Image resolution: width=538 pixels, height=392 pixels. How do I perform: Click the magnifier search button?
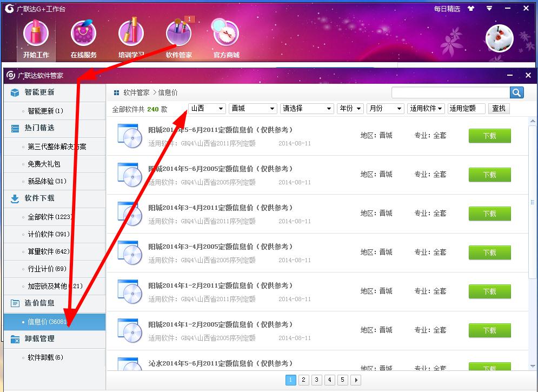pyautogui.click(x=517, y=92)
